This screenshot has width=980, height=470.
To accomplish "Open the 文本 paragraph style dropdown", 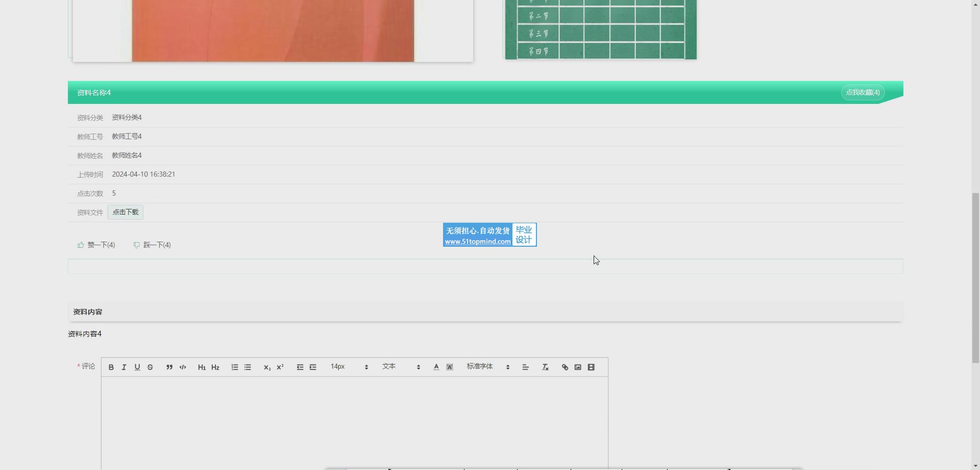I will pyautogui.click(x=401, y=367).
